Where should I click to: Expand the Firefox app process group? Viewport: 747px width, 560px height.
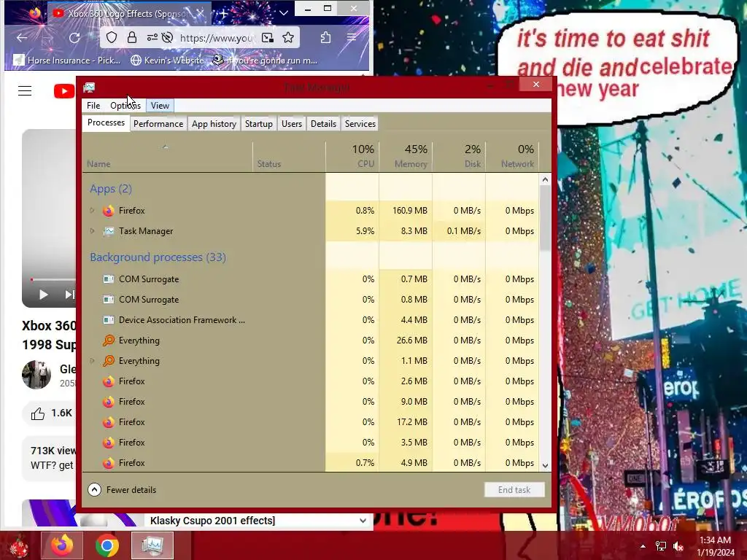pos(93,211)
